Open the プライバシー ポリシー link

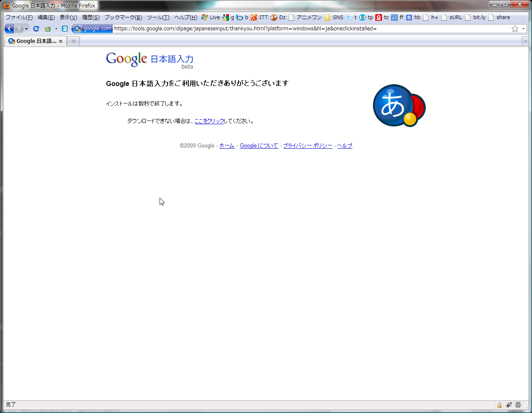coord(308,145)
